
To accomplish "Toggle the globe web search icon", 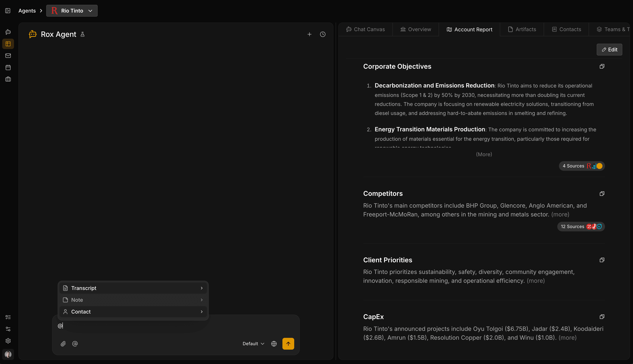I will 274,344.
